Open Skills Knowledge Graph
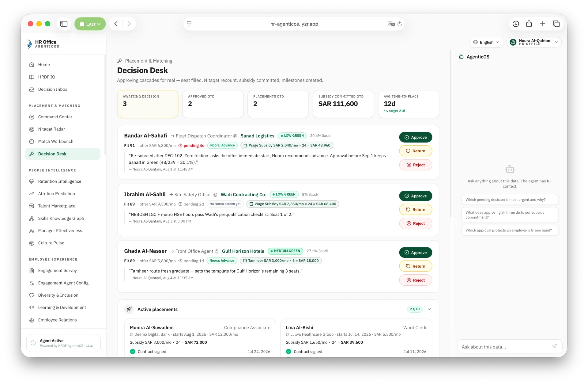 [x=62, y=218]
